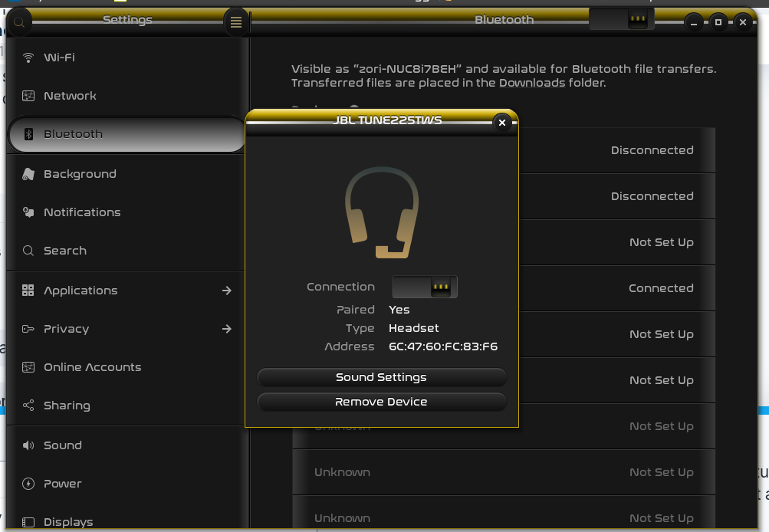This screenshot has height=532, width=769.
Task: Go to Notifications settings
Action: (127, 212)
